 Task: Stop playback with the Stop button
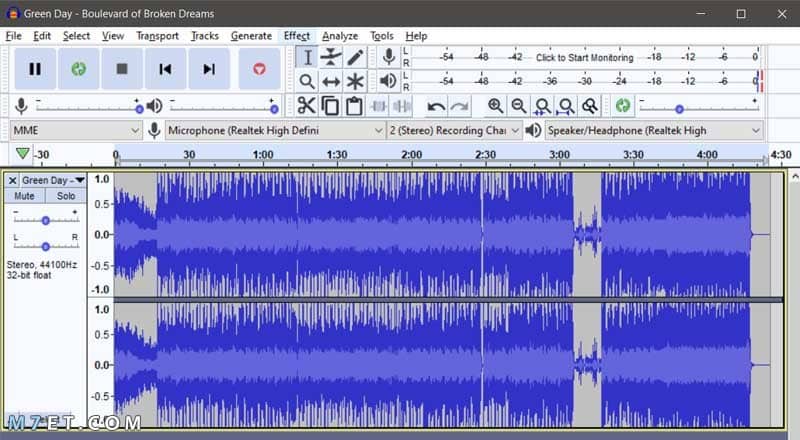(121, 69)
